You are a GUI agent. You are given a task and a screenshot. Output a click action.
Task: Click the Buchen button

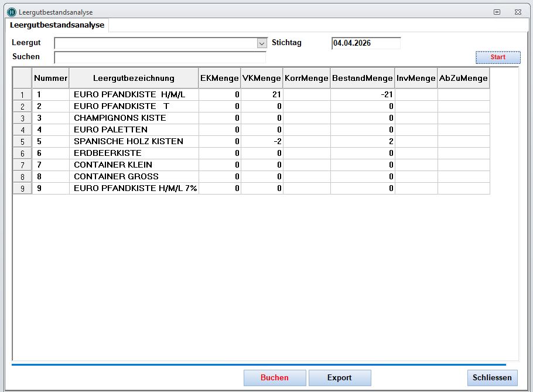coord(274,378)
